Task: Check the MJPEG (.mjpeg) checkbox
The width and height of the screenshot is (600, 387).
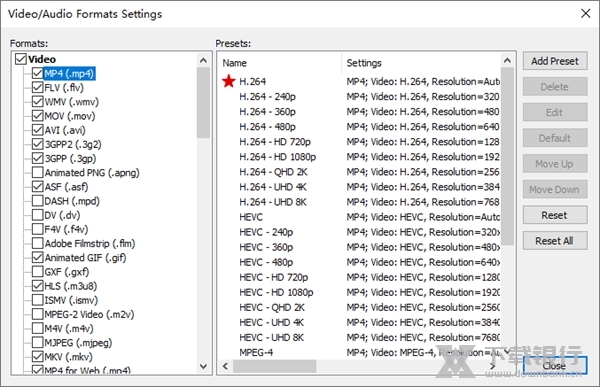Action: [x=38, y=342]
